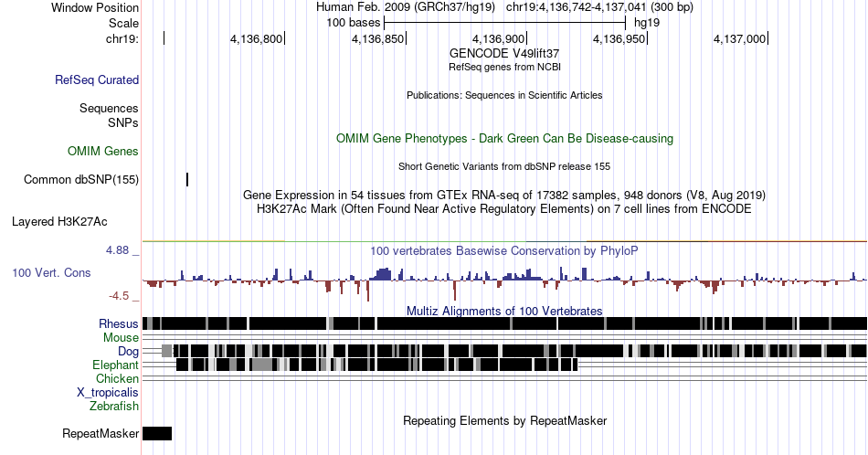Click the '100 bases' scale bar label

point(354,23)
